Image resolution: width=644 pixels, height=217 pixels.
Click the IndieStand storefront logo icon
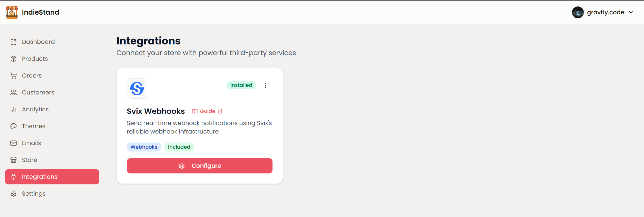[12, 12]
